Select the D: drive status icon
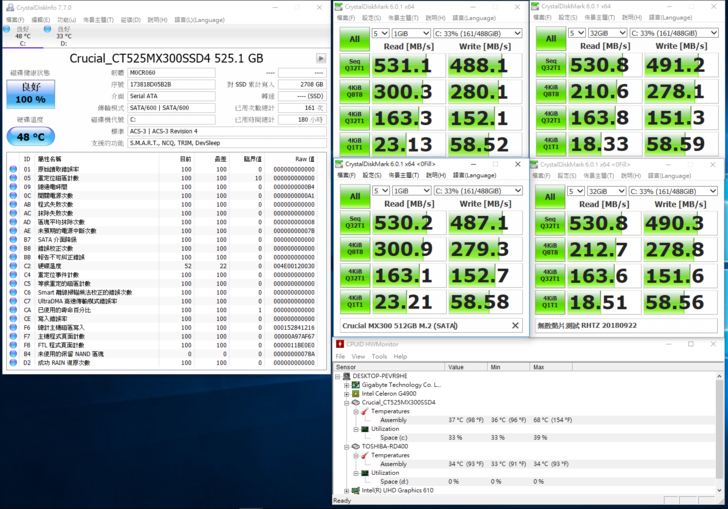 (65, 30)
